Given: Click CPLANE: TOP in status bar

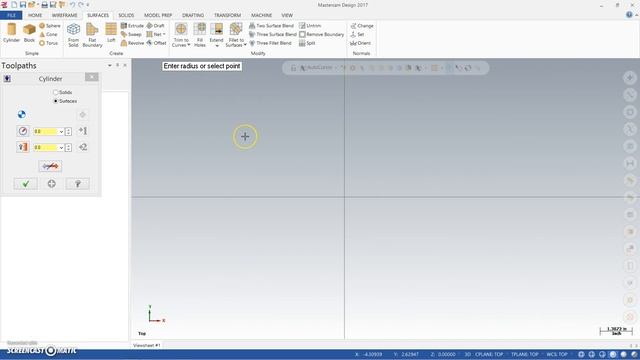Looking at the screenshot, I should tap(489, 354).
